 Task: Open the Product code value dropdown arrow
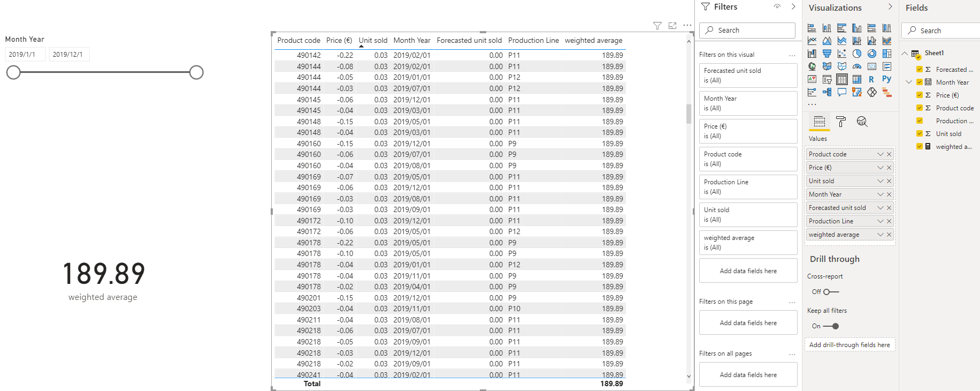tap(881, 154)
